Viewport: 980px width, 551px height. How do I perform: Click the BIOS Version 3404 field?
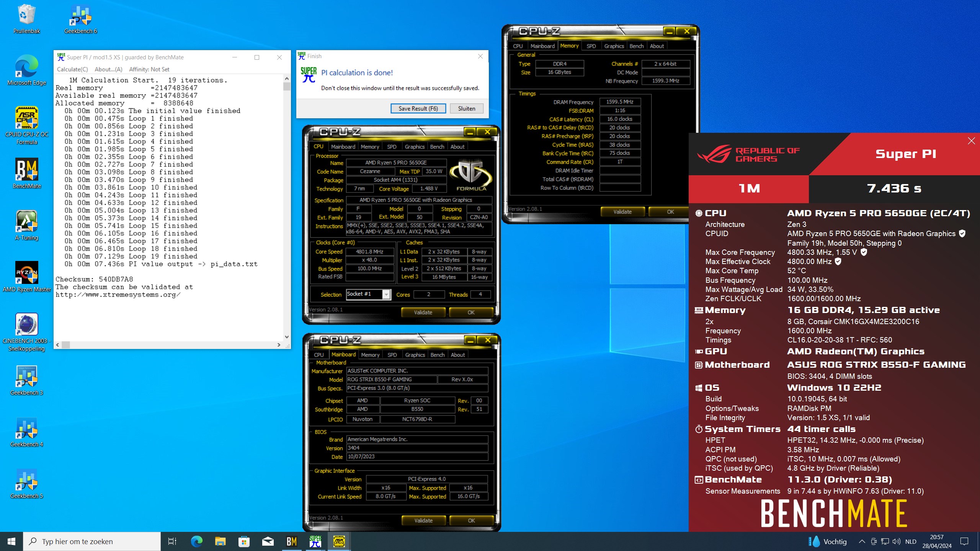coord(417,448)
